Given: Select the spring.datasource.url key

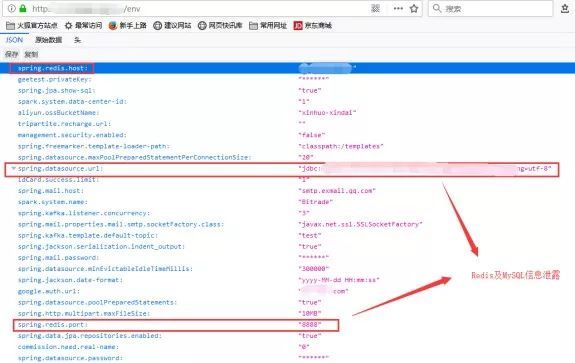Looking at the screenshot, I should tap(61, 168).
